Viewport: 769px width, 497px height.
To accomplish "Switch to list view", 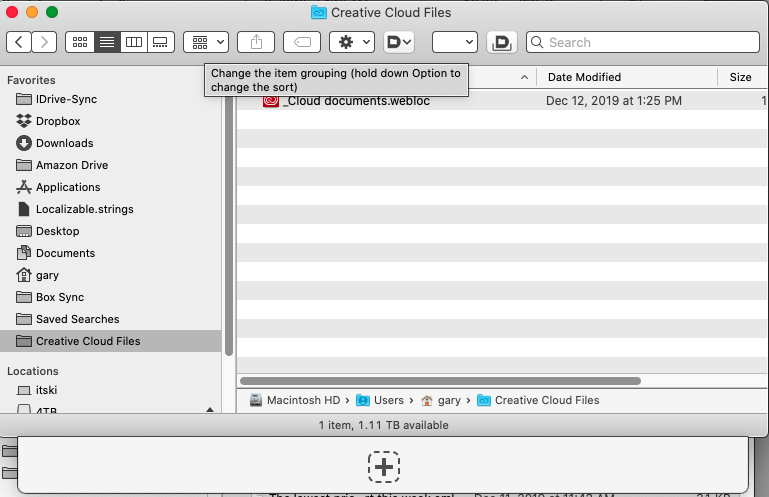I will [107, 42].
